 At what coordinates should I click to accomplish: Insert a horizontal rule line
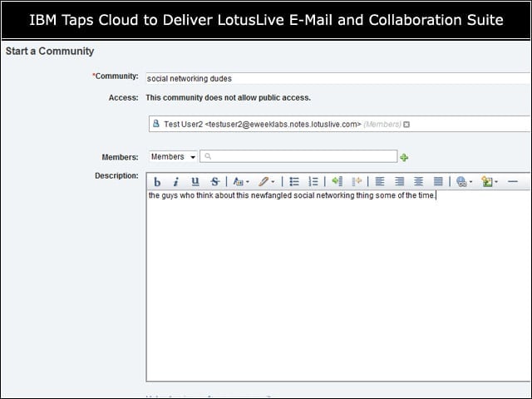click(x=513, y=182)
